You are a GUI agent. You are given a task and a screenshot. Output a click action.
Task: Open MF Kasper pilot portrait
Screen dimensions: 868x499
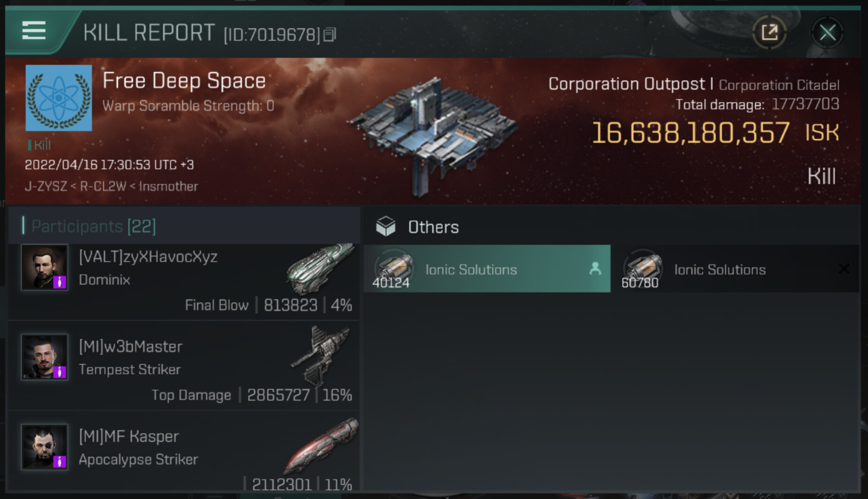(45, 446)
